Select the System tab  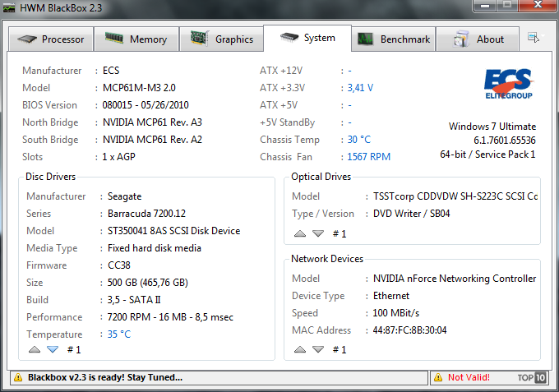coord(307,38)
